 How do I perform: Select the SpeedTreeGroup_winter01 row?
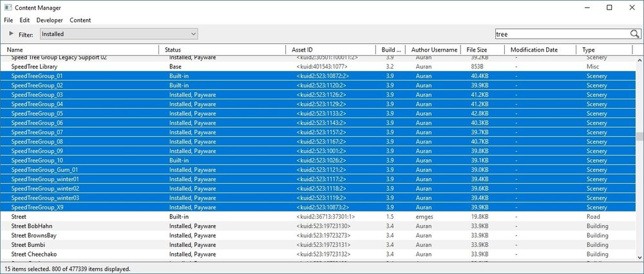click(318, 179)
